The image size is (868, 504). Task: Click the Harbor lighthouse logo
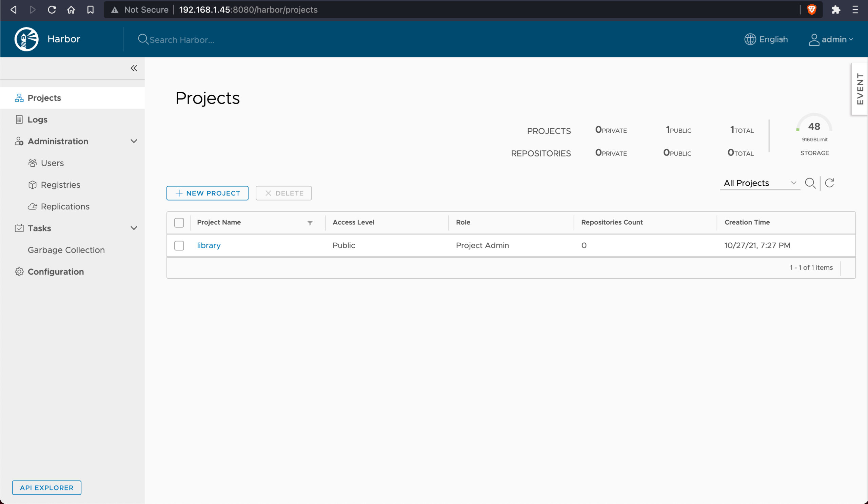(x=26, y=39)
